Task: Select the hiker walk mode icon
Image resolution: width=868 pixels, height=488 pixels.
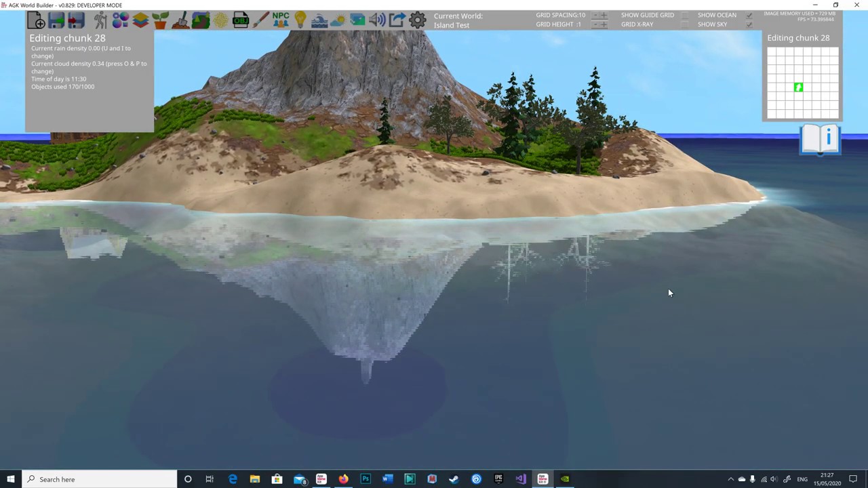Action: (x=100, y=20)
